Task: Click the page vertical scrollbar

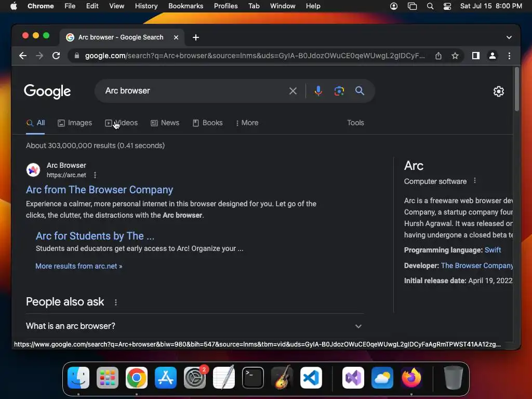Action: tap(517, 89)
